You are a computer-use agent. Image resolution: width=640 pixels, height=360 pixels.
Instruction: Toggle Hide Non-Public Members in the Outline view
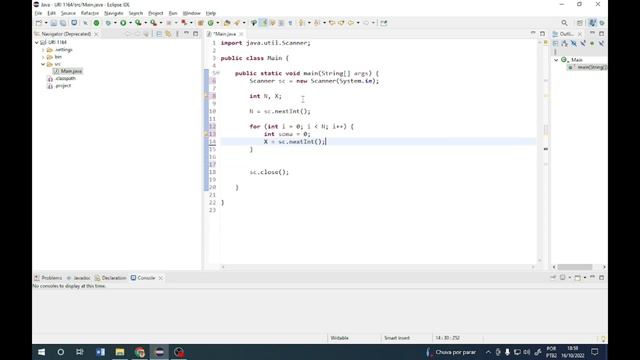[x=592, y=43]
